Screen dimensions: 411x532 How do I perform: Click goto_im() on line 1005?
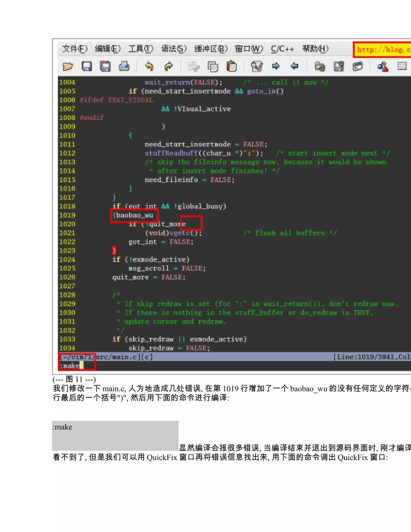click(x=265, y=91)
